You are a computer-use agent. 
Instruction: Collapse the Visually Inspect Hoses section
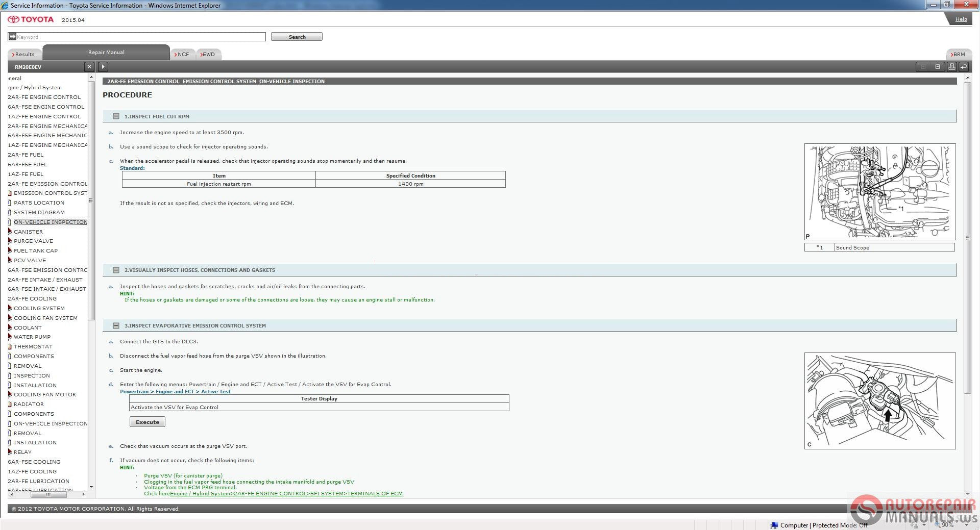(x=116, y=270)
